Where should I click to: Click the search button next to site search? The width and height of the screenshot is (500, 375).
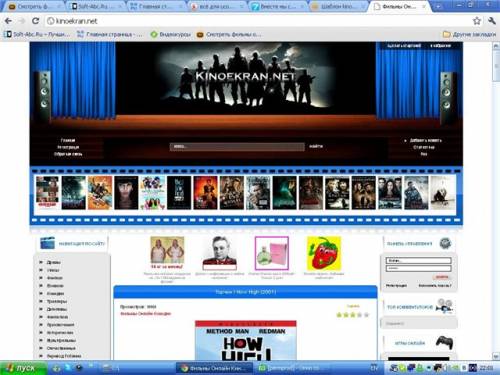click(315, 146)
